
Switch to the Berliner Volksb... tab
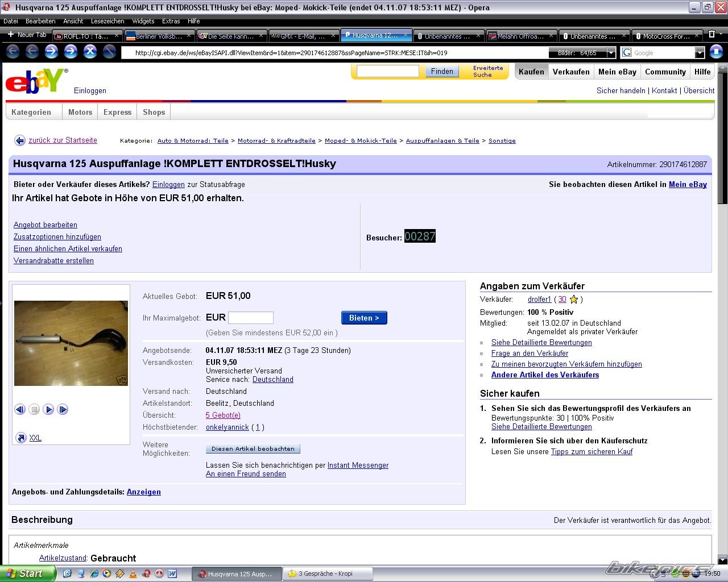[x=159, y=36]
